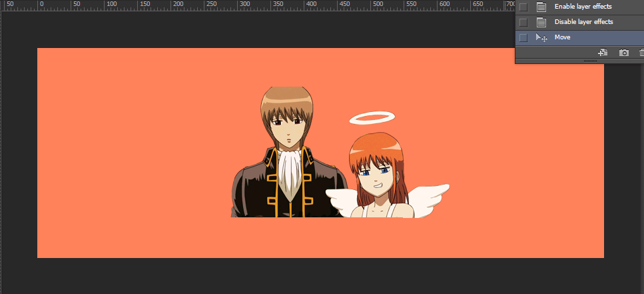The image size is (644, 294).
Task: Click create new document from current state icon
Action: point(603,52)
